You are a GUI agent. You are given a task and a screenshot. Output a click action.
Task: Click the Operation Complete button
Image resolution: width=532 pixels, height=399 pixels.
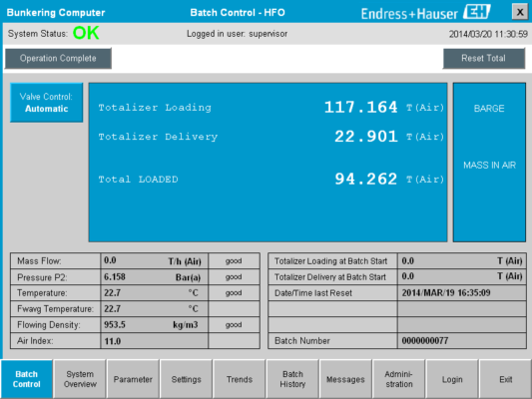point(58,58)
